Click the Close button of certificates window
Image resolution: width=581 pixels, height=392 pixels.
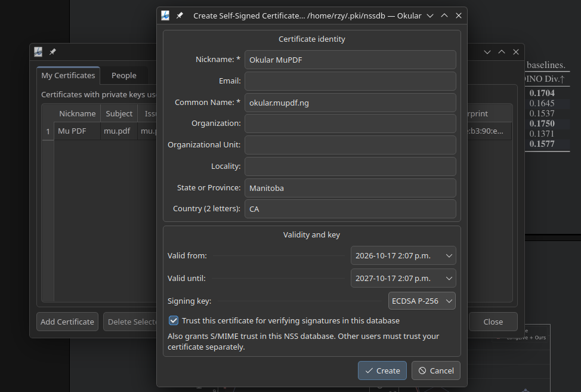point(493,322)
